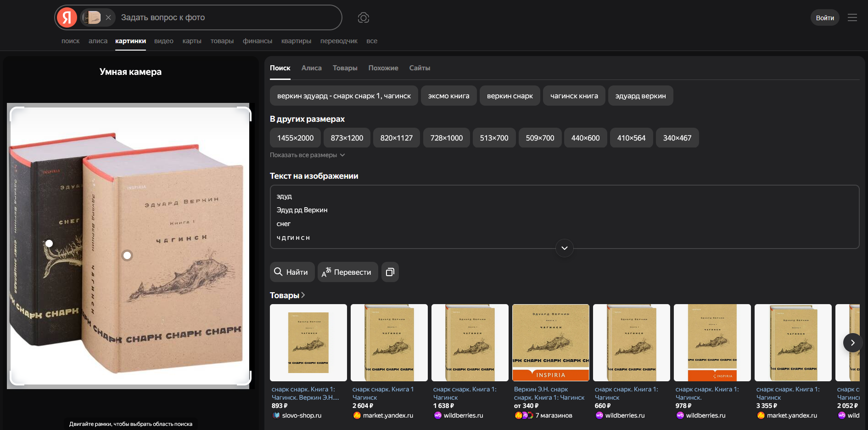Viewport: 868px width, 430px height.
Task: Open the переводчик navigation link
Action: point(339,41)
